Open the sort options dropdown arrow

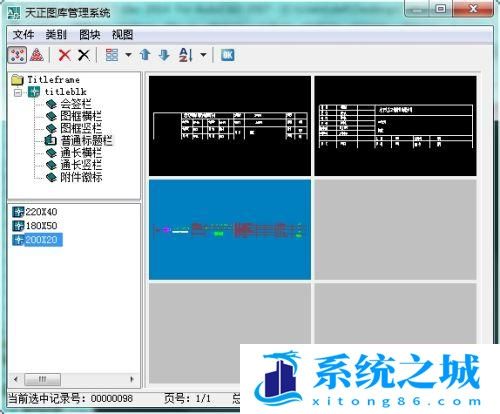click(x=203, y=55)
